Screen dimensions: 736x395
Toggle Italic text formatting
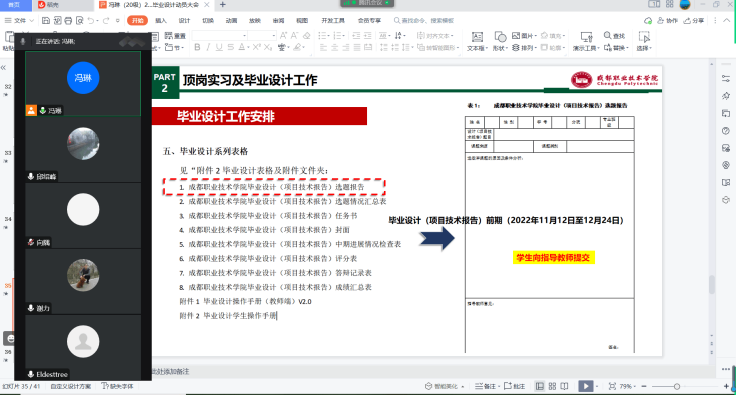[208, 47]
